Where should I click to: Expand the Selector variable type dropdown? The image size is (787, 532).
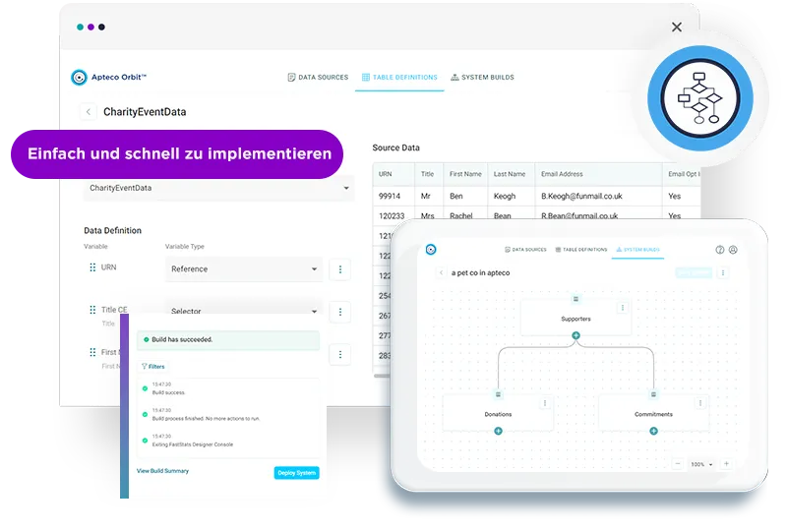pyautogui.click(x=244, y=311)
